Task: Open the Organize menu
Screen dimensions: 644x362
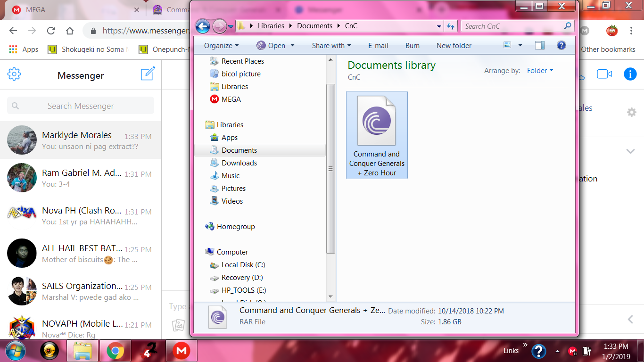Action: point(221,46)
